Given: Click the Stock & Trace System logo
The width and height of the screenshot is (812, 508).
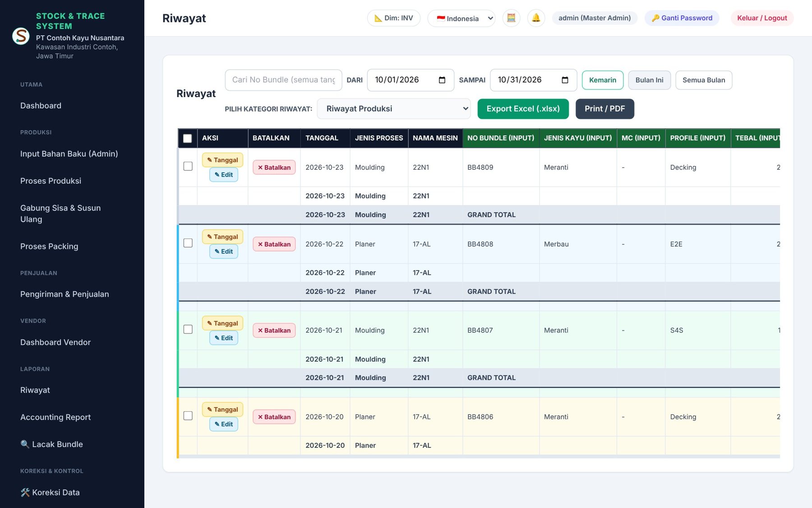Looking at the screenshot, I should point(21,36).
